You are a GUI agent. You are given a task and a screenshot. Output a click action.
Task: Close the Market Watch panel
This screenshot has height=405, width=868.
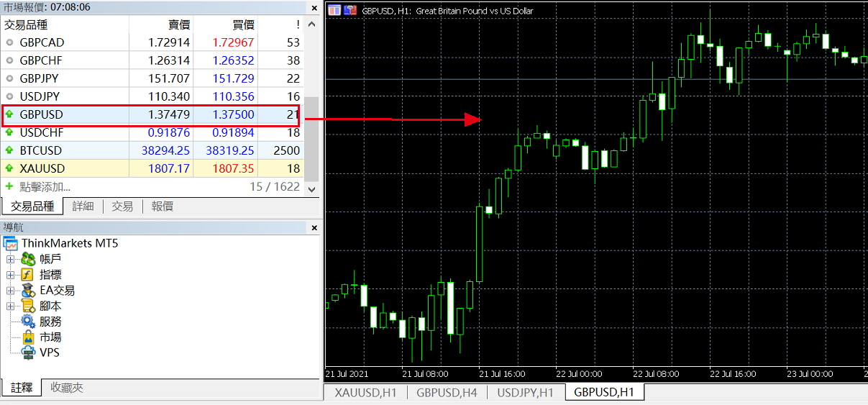[x=313, y=7]
